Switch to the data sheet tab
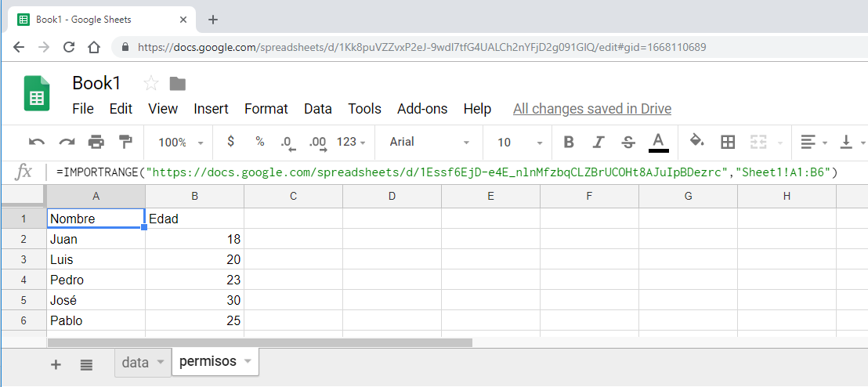The height and width of the screenshot is (387, 868). point(136,363)
